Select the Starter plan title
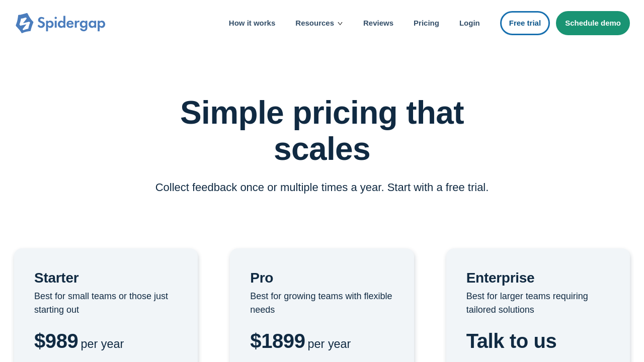 pos(56,278)
